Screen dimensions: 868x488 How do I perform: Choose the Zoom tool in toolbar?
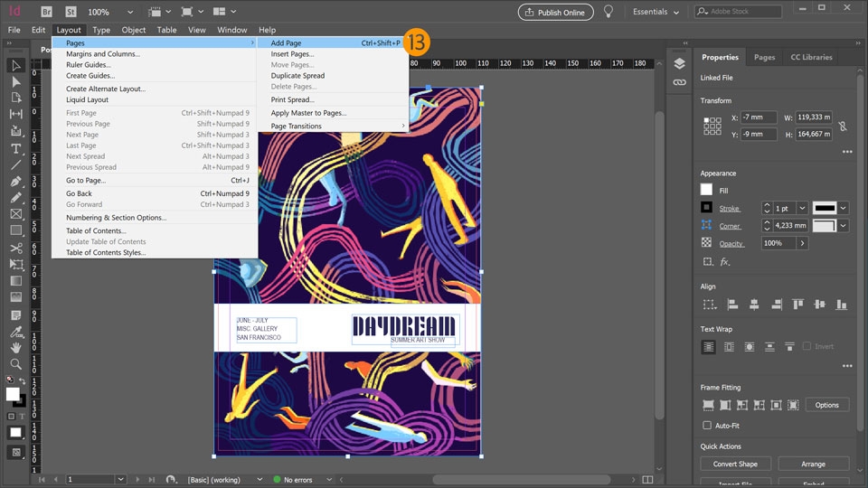[x=16, y=364]
